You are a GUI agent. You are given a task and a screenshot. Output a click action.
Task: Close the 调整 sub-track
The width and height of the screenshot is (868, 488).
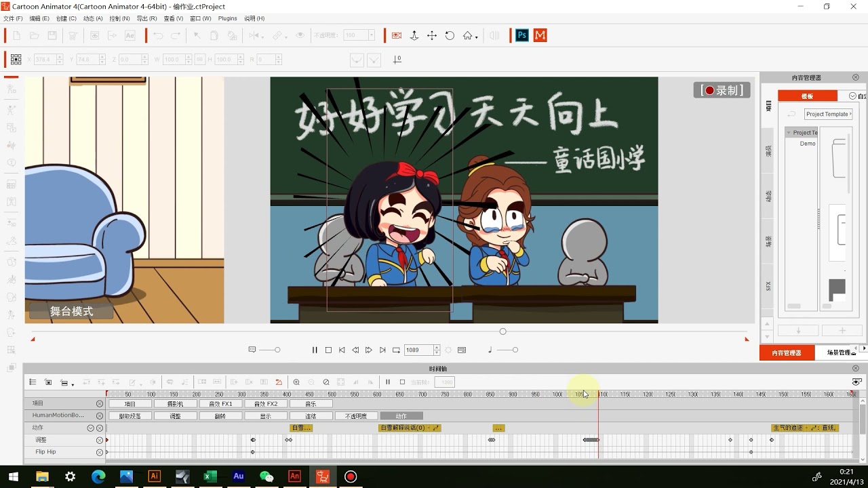[100, 440]
